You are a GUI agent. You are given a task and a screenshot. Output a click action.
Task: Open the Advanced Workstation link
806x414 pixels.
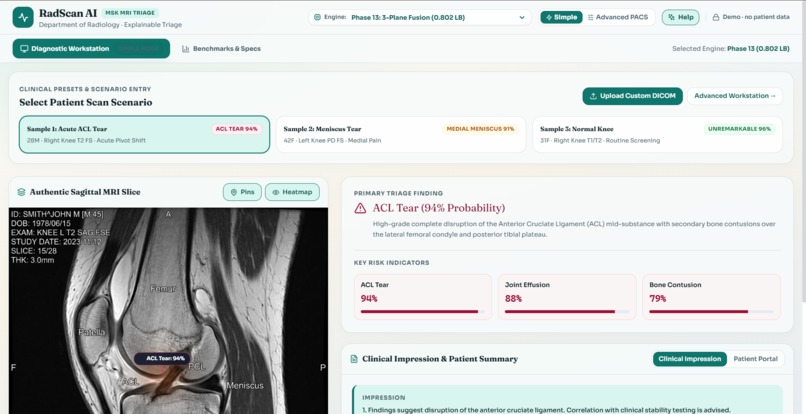click(x=735, y=96)
